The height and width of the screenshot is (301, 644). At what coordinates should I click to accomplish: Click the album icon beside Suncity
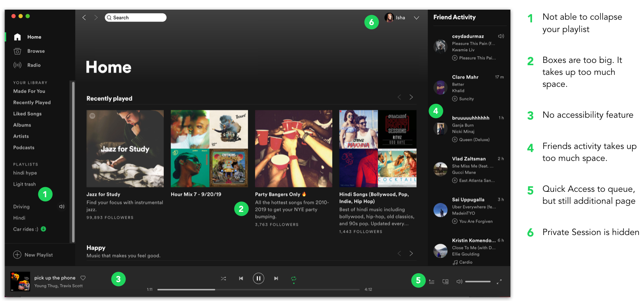coord(455,99)
